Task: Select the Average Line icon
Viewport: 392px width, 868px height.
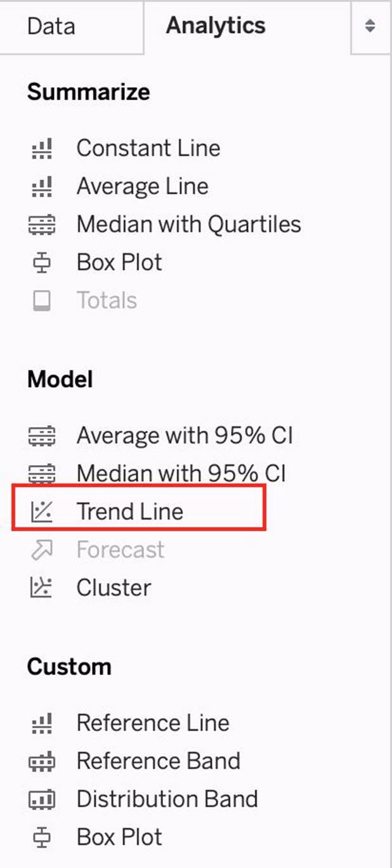Action: click(42, 187)
